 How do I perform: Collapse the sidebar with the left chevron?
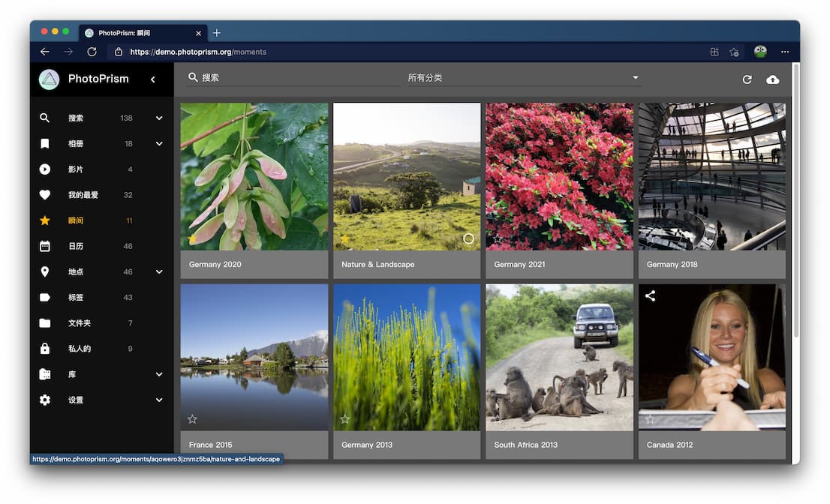153,79
